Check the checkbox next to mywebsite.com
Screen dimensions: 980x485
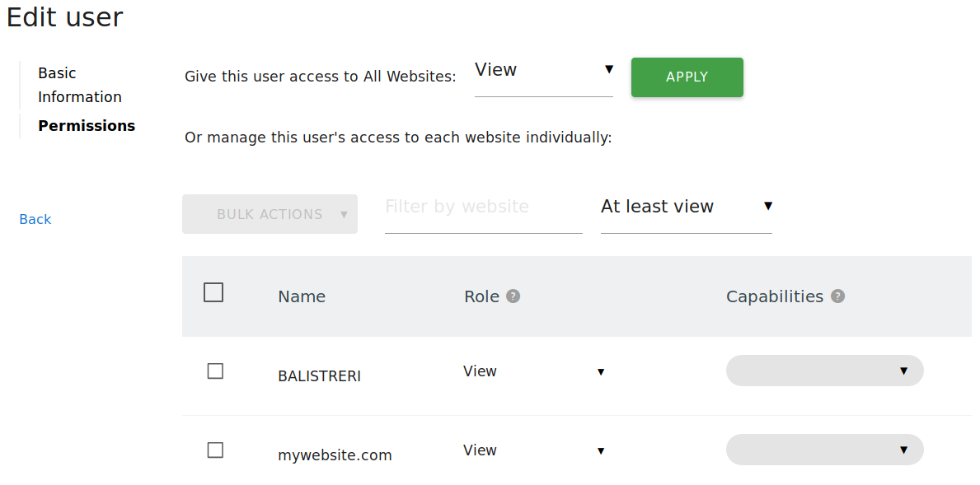coord(215,450)
